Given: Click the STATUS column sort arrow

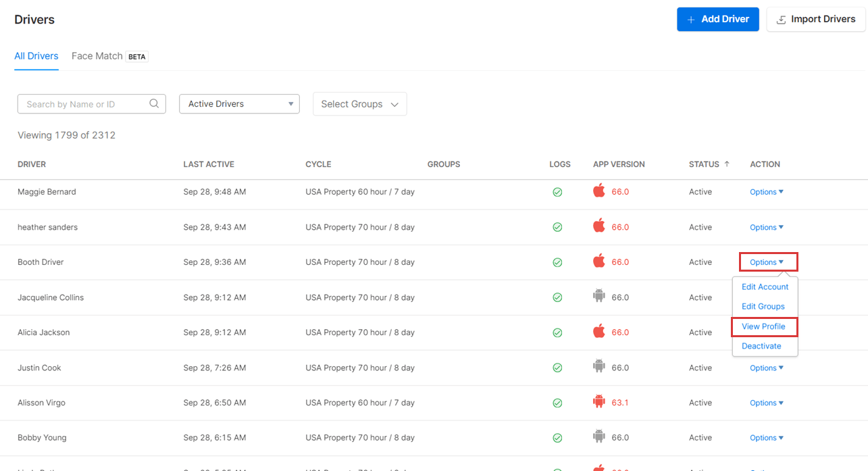Looking at the screenshot, I should tap(727, 164).
